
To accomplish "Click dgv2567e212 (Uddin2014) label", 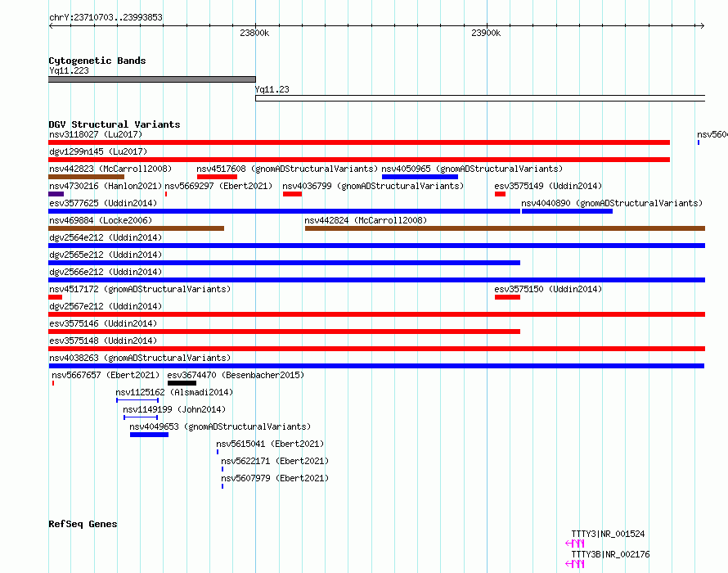I will 106,306.
